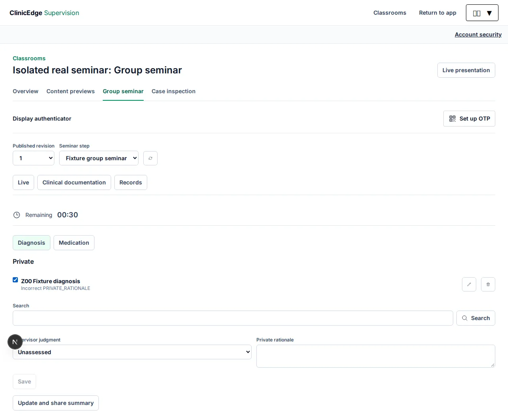508x420 pixels.
Task: Click the Set up OTP button
Action: point(469,119)
